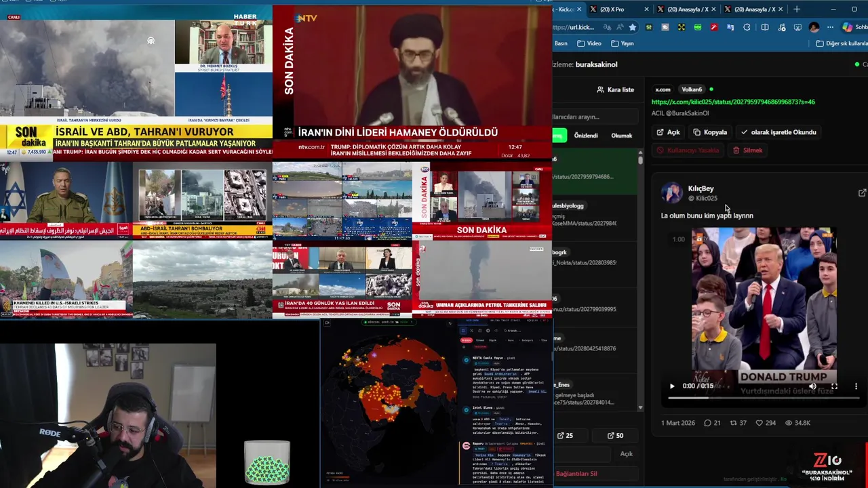Screen dimensions: 868x488
Task: Click the music note toolbar icon
Action: [781, 27]
